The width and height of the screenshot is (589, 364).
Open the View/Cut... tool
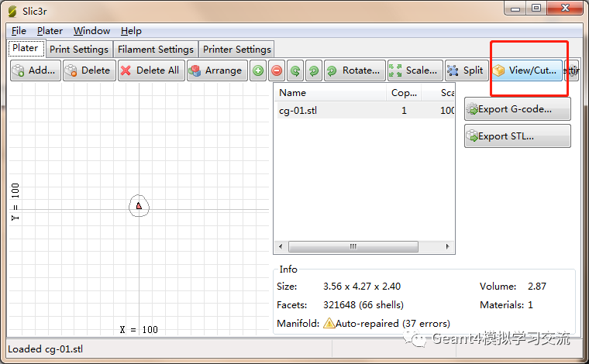coord(527,70)
